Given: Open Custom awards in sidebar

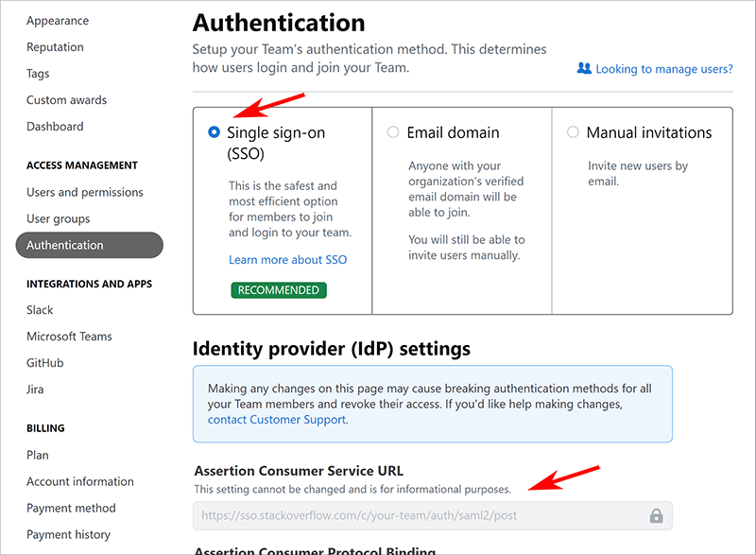Looking at the screenshot, I should click(66, 100).
